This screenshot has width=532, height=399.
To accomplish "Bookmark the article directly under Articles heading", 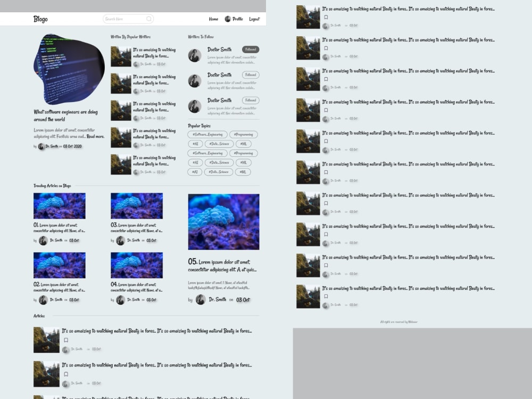I will (66, 340).
